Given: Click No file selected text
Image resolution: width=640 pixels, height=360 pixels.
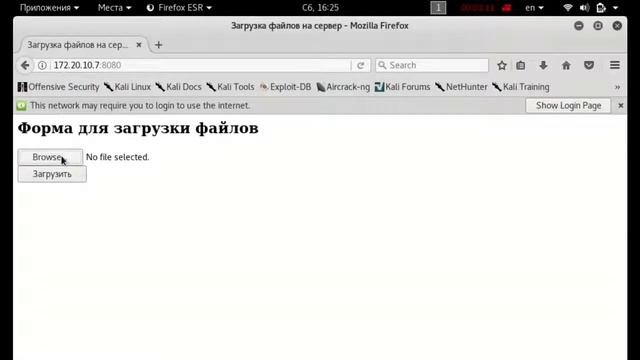Looking at the screenshot, I should point(118,157).
